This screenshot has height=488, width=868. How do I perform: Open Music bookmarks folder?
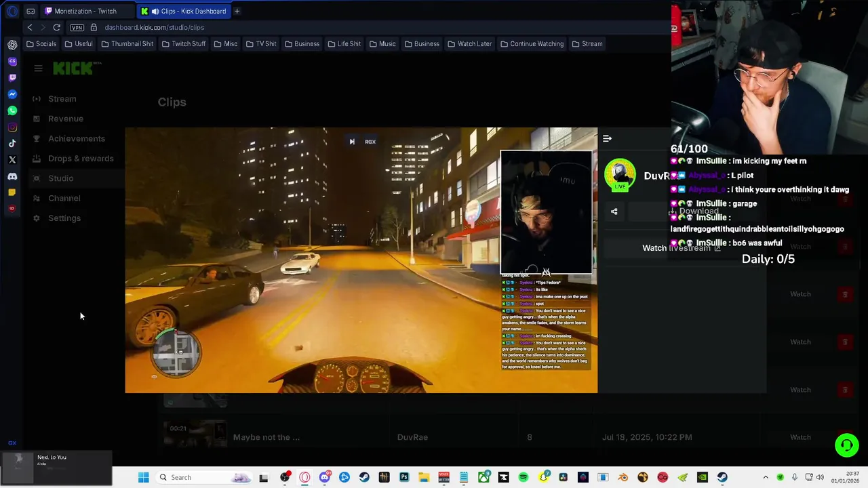pyautogui.click(x=382, y=44)
